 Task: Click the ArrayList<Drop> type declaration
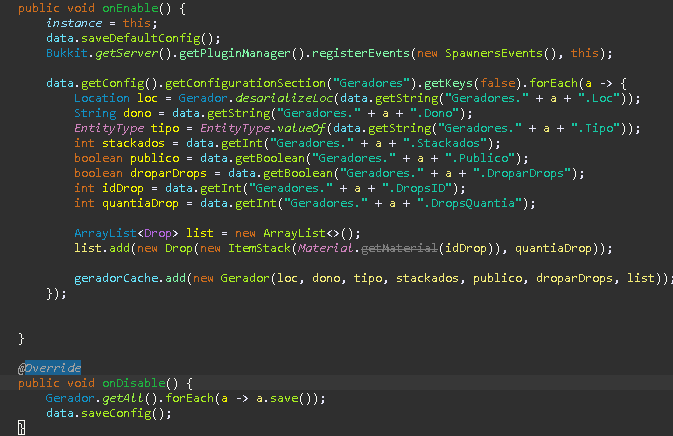point(126,233)
